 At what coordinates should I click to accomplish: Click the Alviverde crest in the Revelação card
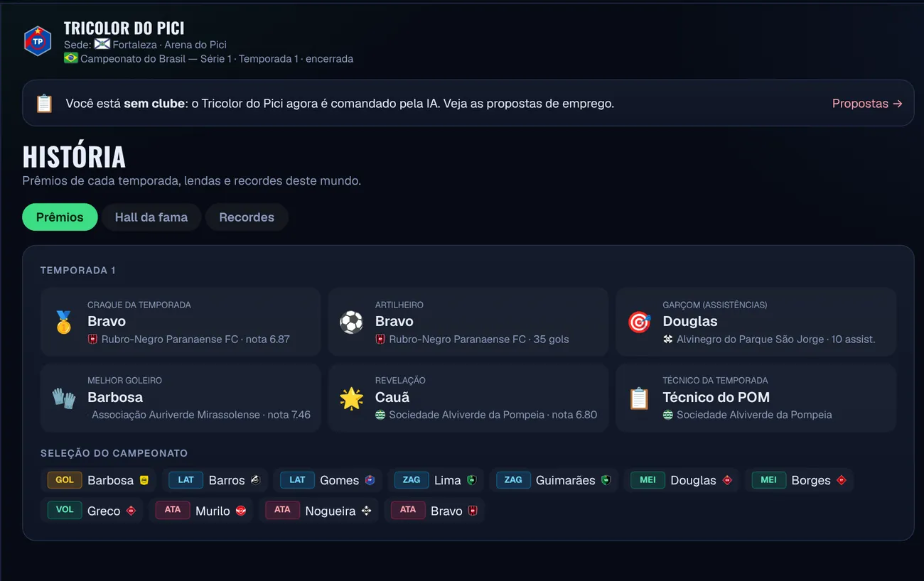(380, 415)
